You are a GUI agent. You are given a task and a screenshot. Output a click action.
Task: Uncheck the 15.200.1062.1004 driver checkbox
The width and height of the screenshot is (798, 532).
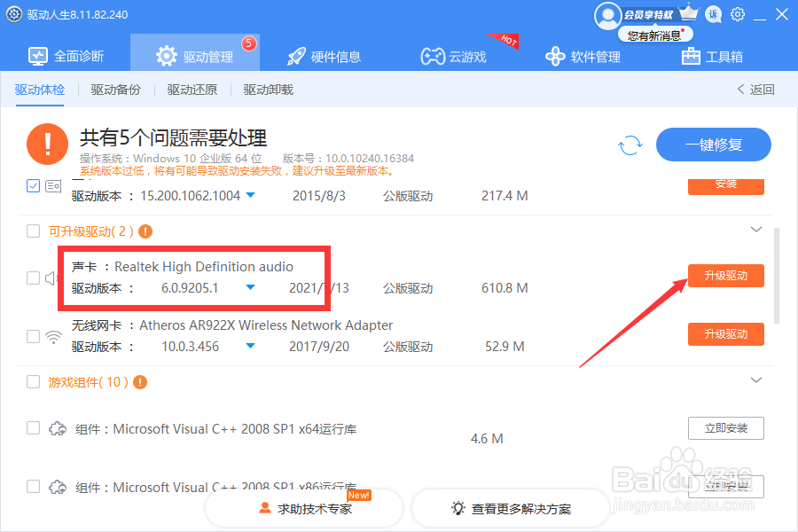(33, 186)
